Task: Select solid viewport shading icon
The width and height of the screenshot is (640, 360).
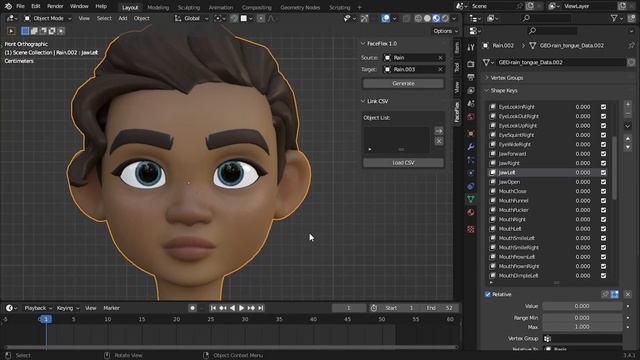Action: [x=427, y=18]
